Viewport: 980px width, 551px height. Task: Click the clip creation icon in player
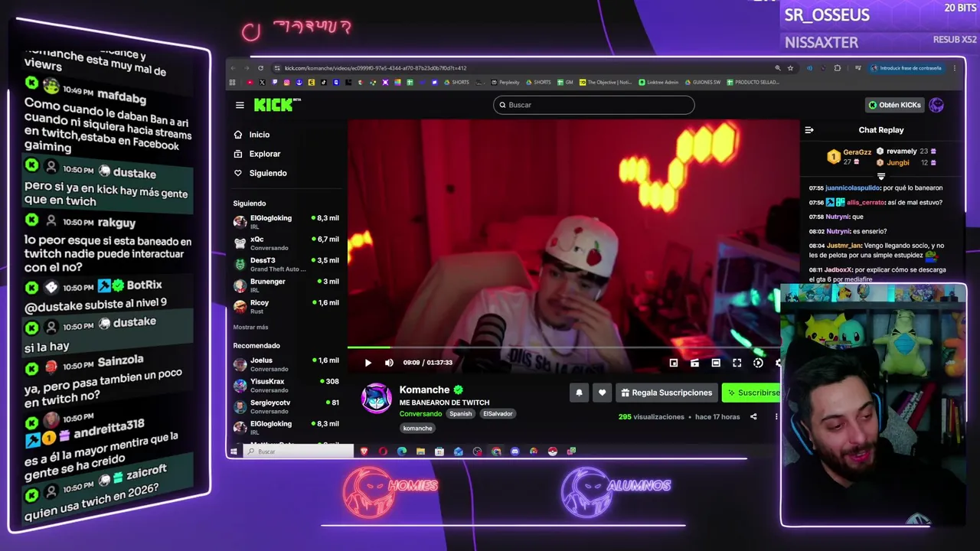pyautogui.click(x=694, y=363)
